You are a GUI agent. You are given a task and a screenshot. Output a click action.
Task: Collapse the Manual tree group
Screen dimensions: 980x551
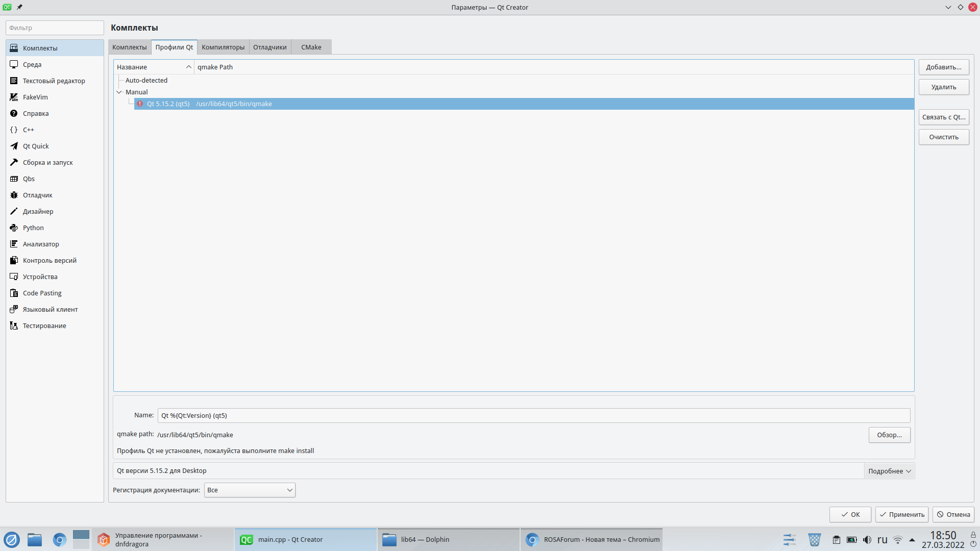119,92
